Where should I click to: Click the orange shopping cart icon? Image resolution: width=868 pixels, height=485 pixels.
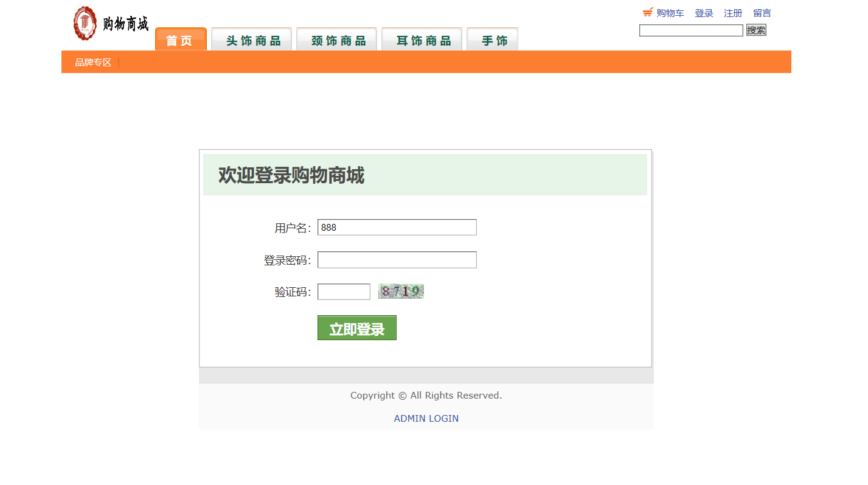point(648,12)
